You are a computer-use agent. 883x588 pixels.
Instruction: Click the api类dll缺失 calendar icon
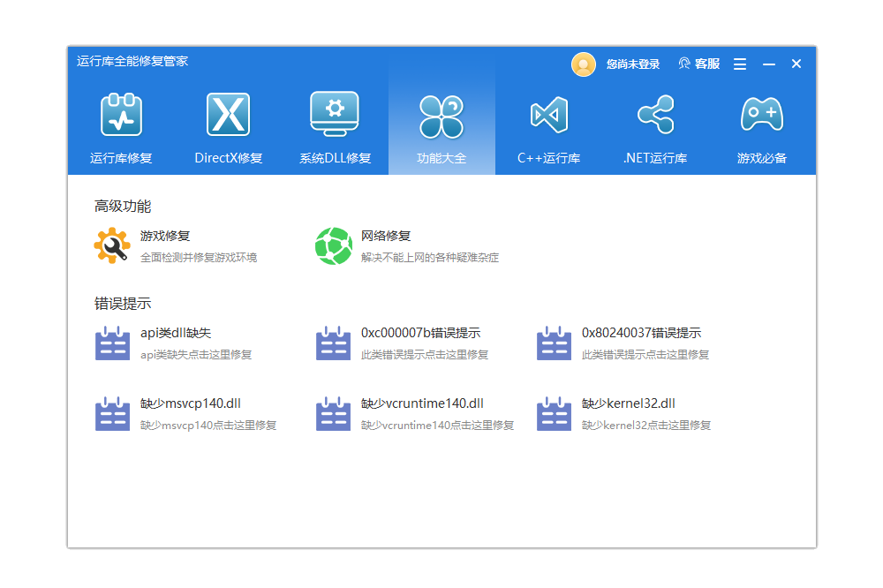(112, 343)
